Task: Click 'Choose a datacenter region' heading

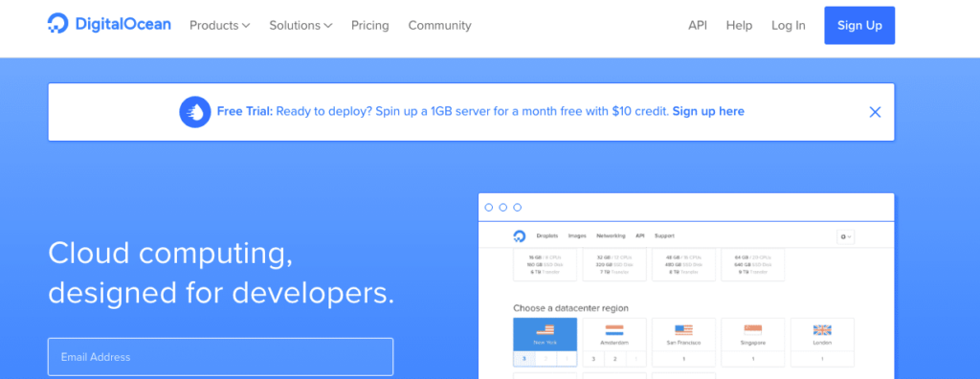Action: (570, 308)
